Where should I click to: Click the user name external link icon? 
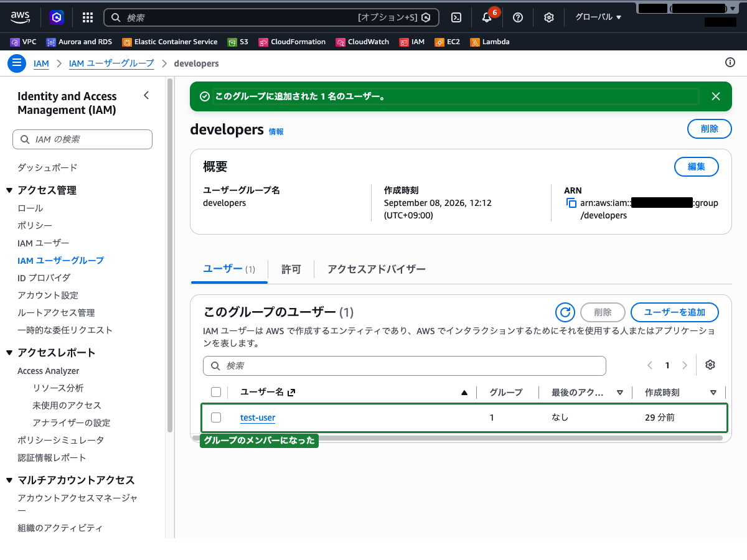pyautogui.click(x=291, y=393)
